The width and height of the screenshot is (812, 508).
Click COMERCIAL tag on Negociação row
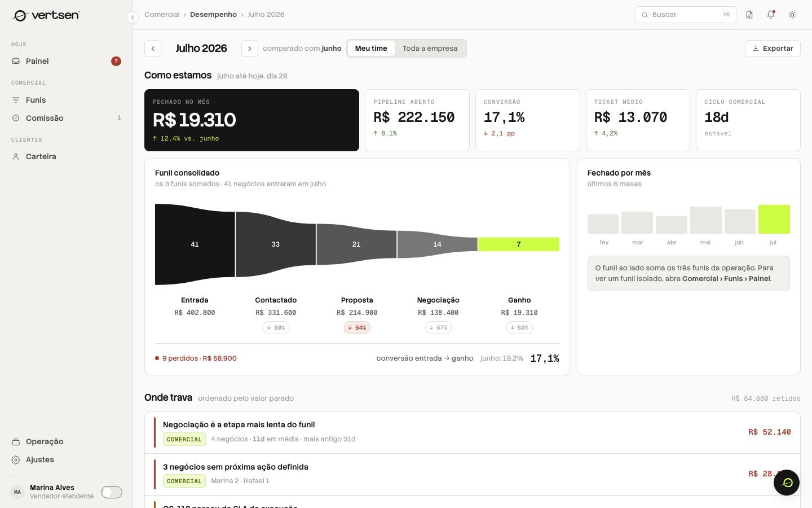pos(184,439)
